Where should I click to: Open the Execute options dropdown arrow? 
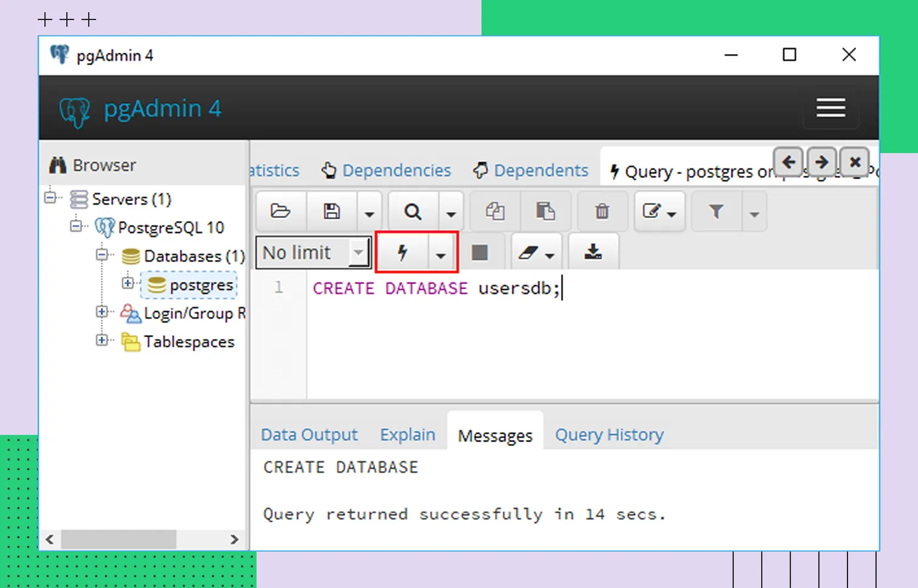[x=441, y=254]
